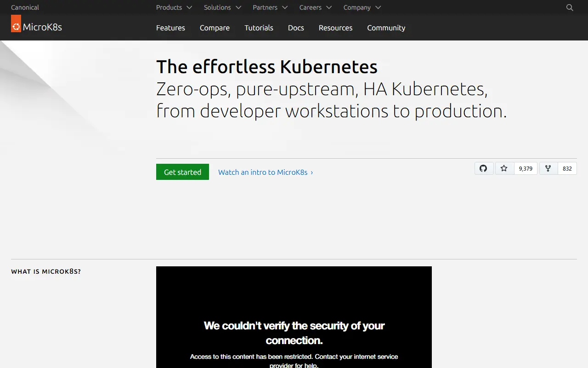Click the blocked video embed area
Image resolution: width=588 pixels, height=368 pixels.
tap(294, 317)
